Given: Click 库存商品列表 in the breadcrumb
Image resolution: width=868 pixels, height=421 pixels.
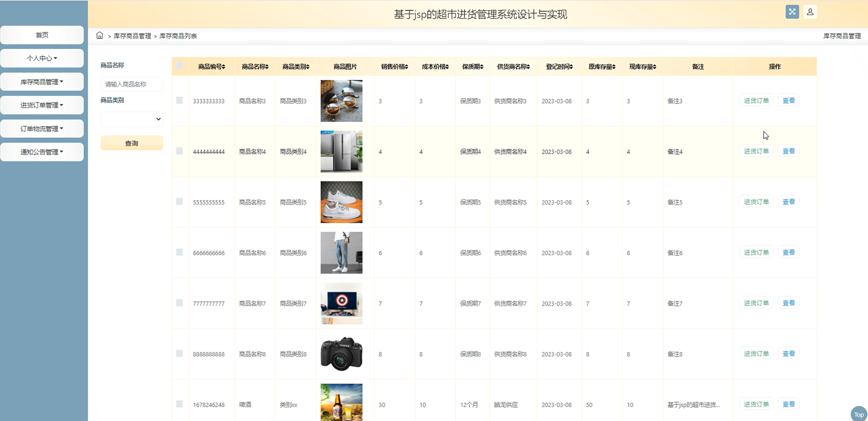Looking at the screenshot, I should click(x=178, y=36).
